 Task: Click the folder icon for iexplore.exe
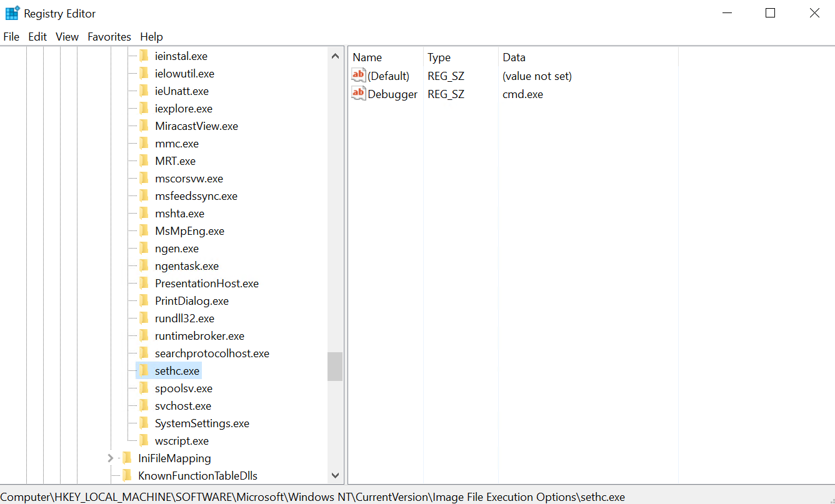(144, 109)
